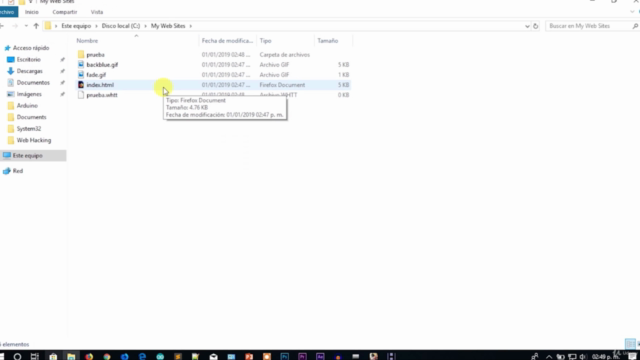Open the Vista ribbon tab

pos(97,12)
